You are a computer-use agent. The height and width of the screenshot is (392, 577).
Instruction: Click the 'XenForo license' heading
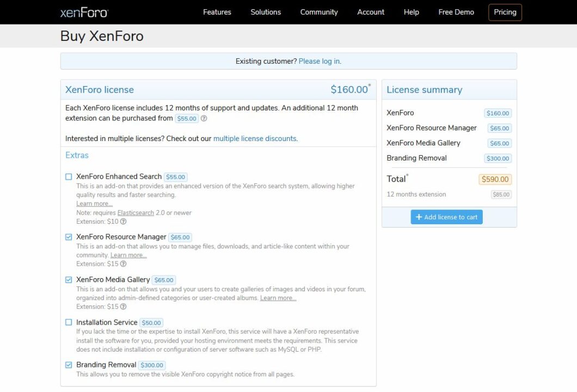(100, 90)
